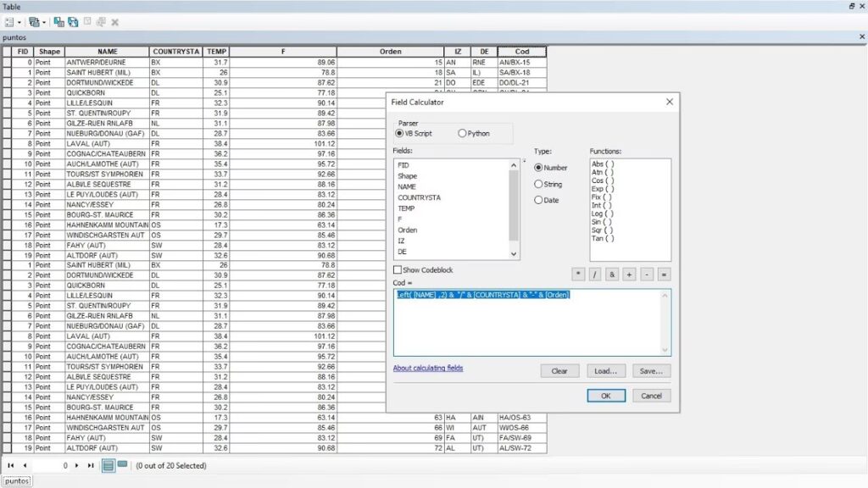This screenshot has height=488, width=868.
Task: Show selected records view
Action: coord(122,465)
